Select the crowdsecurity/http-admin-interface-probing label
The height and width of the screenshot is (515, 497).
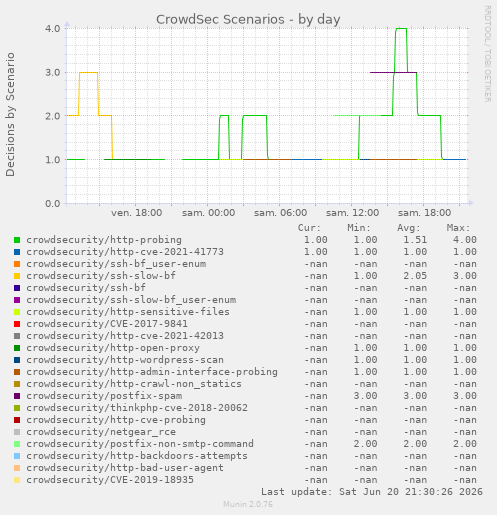tap(152, 372)
